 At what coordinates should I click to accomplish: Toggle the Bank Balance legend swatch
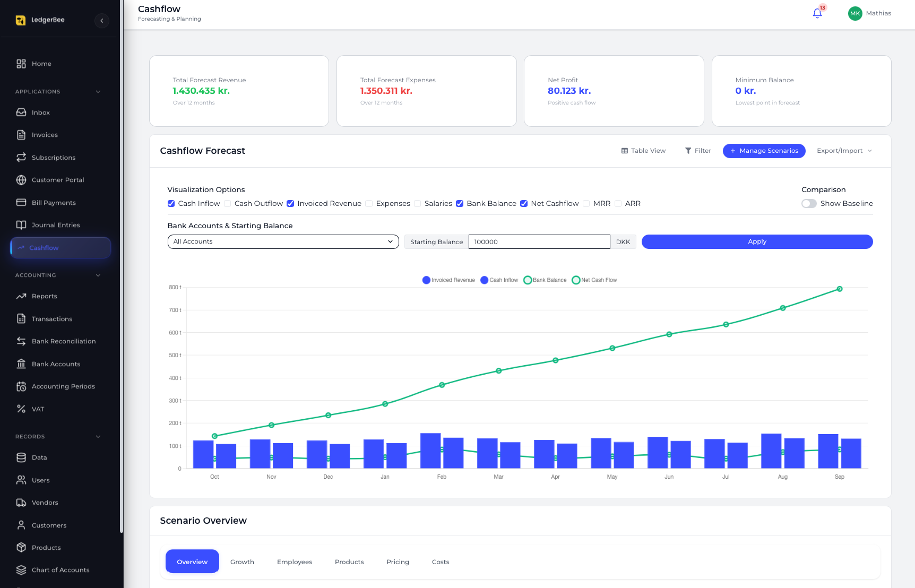[x=528, y=280]
